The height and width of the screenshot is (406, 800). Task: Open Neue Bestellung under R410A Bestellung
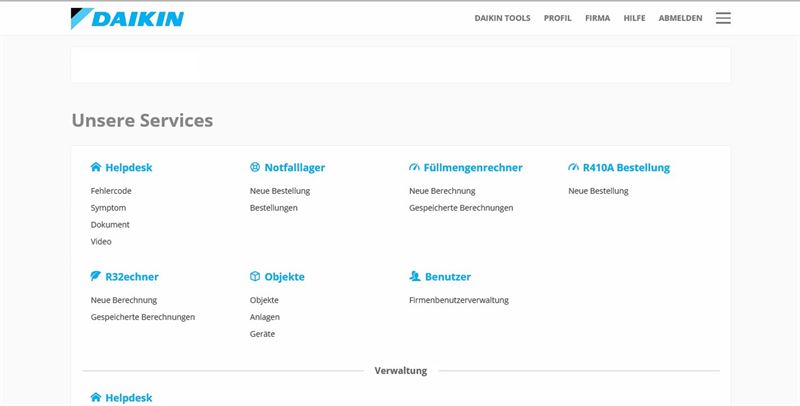[x=598, y=191]
